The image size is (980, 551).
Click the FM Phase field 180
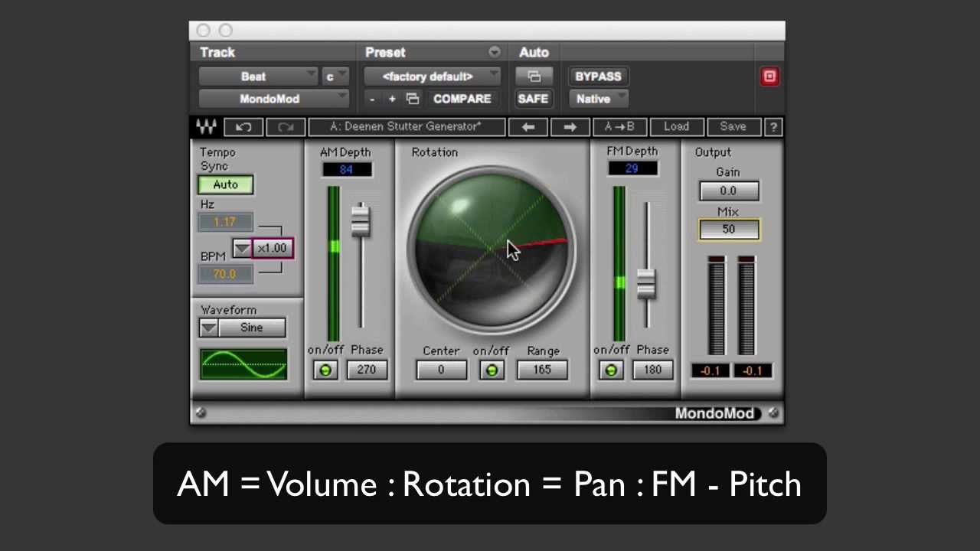(x=652, y=370)
